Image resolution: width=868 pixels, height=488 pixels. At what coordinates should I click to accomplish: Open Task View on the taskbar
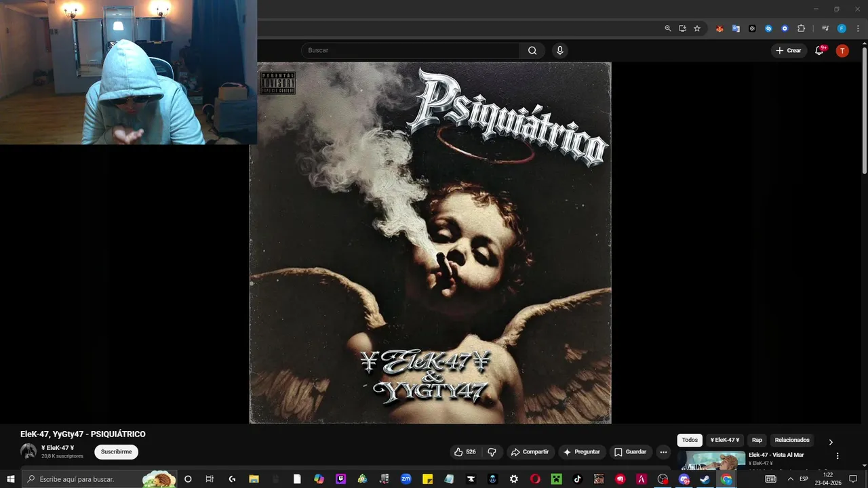click(x=210, y=479)
